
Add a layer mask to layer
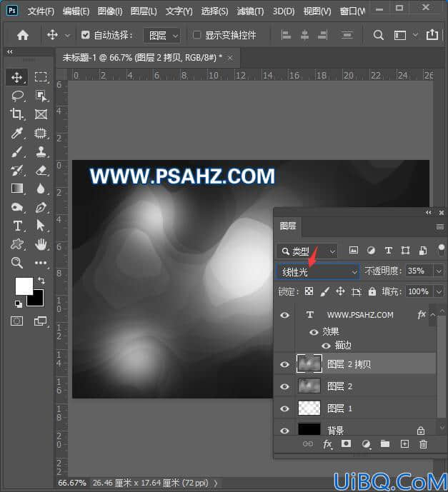pos(347,443)
